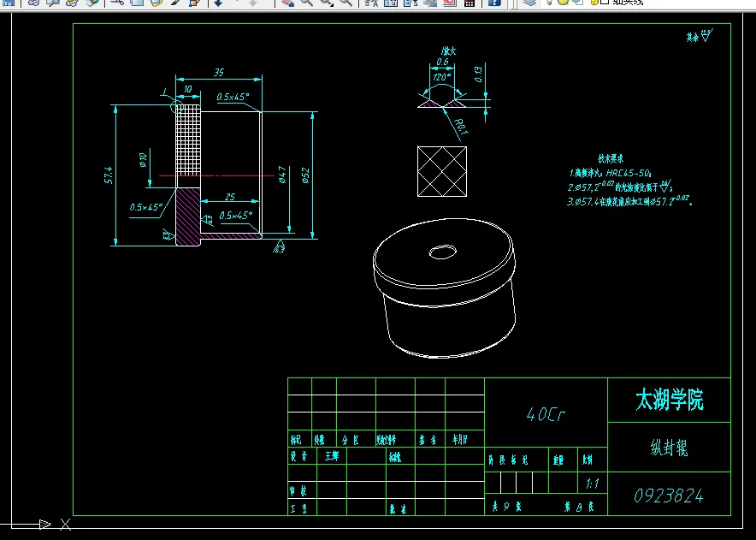Select the 0.5×45° chamfer note near ø10
The width and height of the screenshot is (756, 540).
pyautogui.click(x=146, y=207)
